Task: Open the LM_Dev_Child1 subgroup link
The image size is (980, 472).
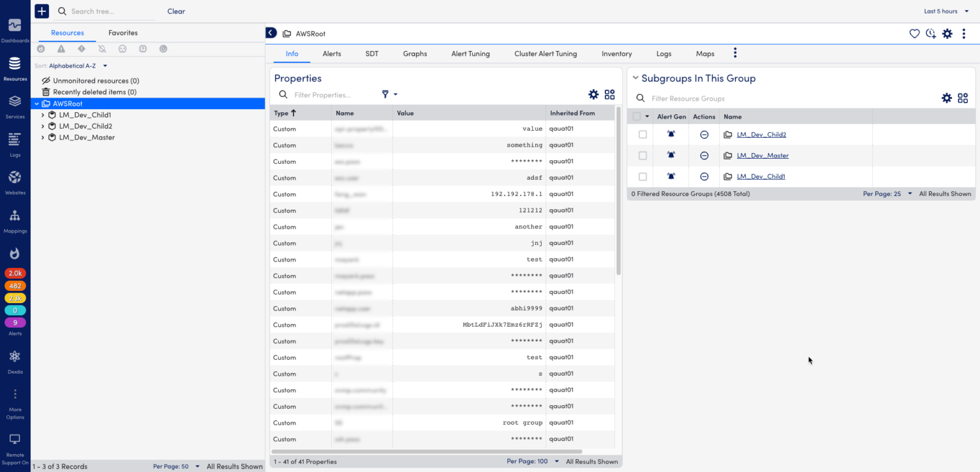Action: point(762,176)
